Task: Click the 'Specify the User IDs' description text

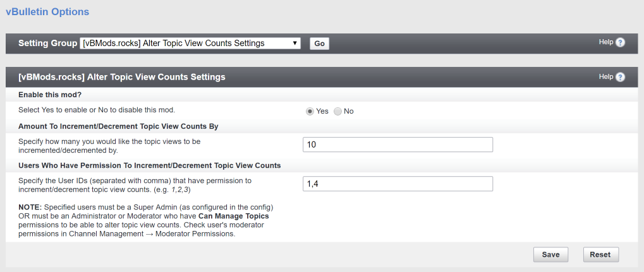Action: pyautogui.click(x=135, y=185)
